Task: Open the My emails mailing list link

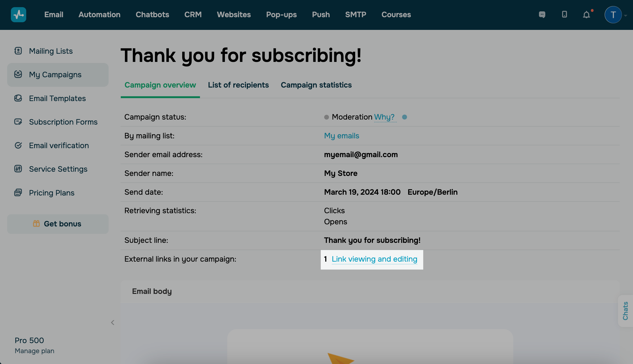Action: point(341,136)
